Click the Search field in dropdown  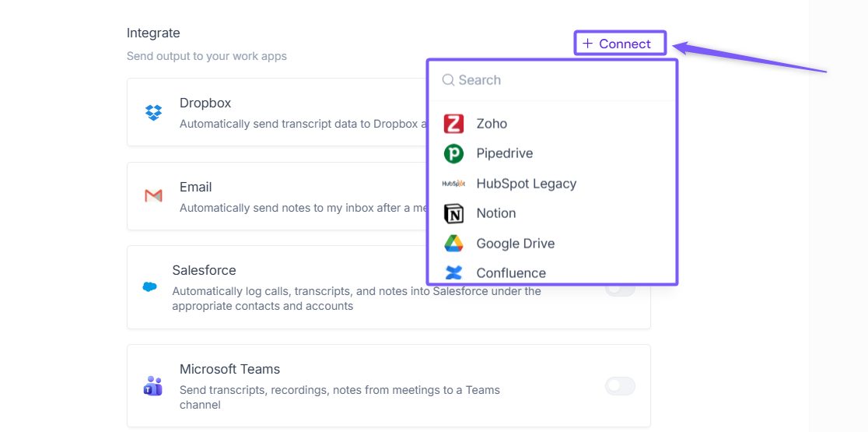(552, 79)
